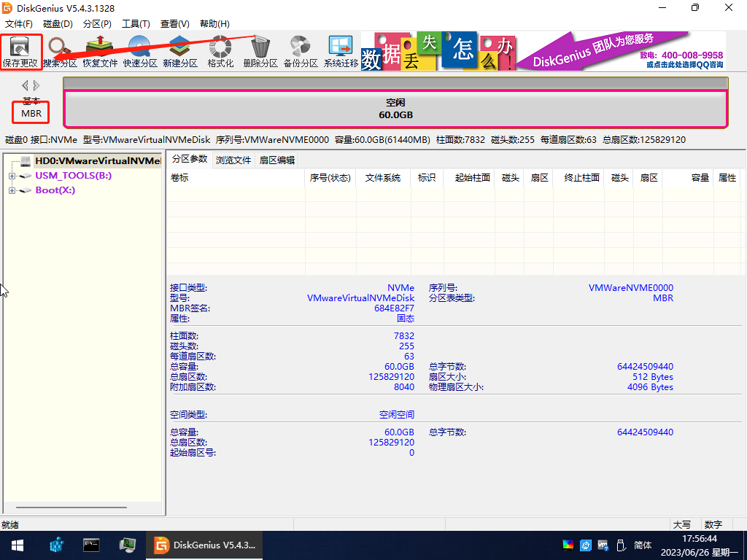747x560 pixels.
Task: Click the colorful display tray icon
Action: click(568, 545)
